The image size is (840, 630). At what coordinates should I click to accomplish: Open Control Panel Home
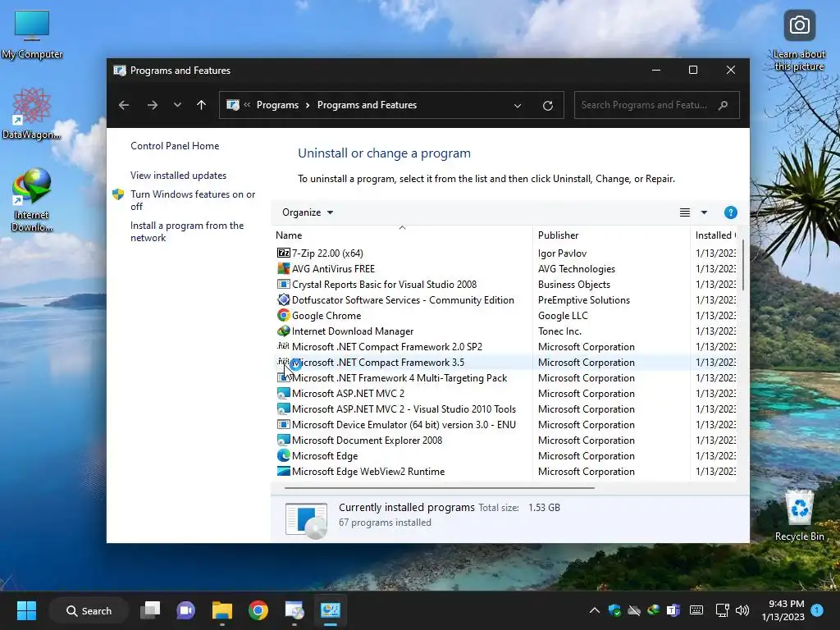point(175,146)
